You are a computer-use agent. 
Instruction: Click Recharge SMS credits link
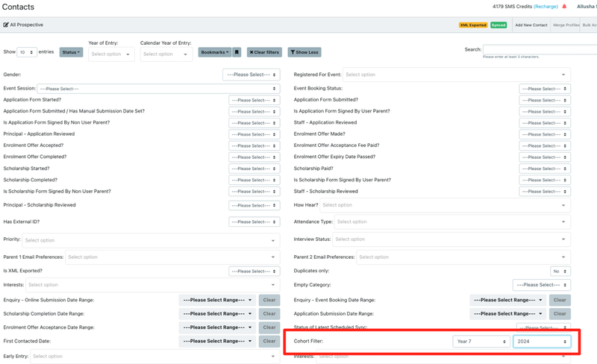pos(546,7)
